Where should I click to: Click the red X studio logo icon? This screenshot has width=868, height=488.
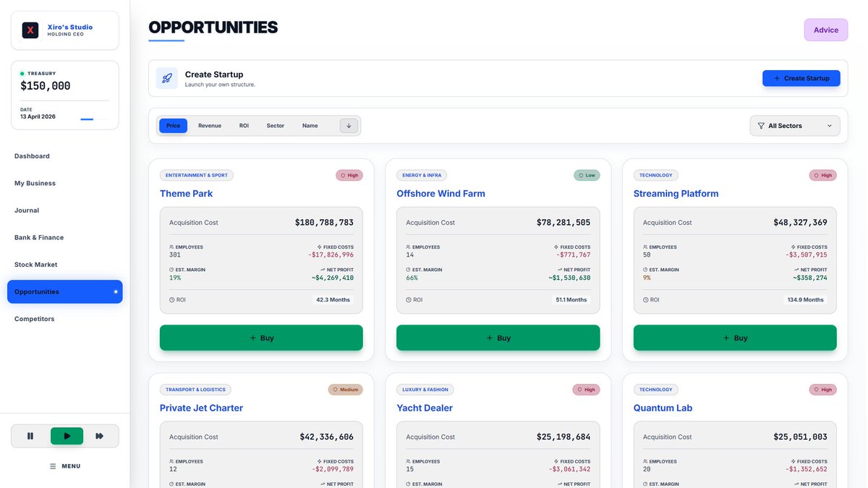30,30
